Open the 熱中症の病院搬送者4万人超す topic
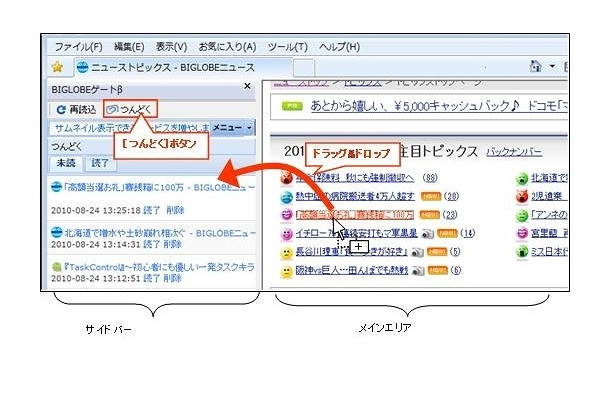 (x=355, y=196)
